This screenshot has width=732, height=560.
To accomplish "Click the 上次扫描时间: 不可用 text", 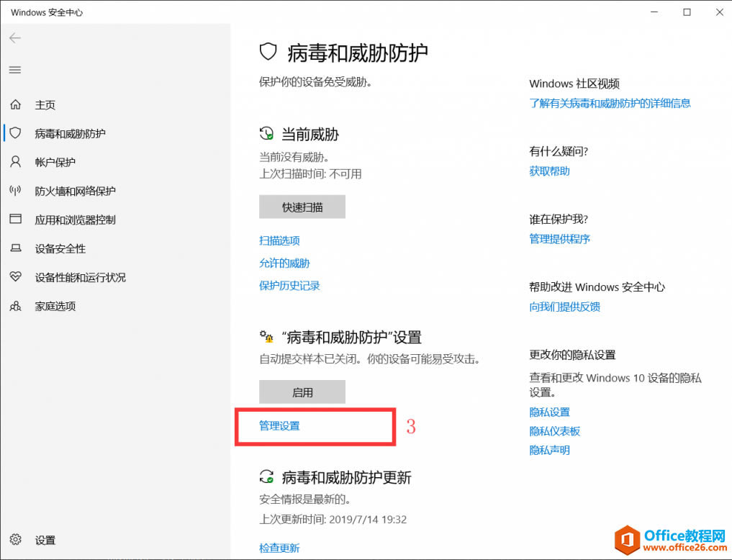I will 310,174.
